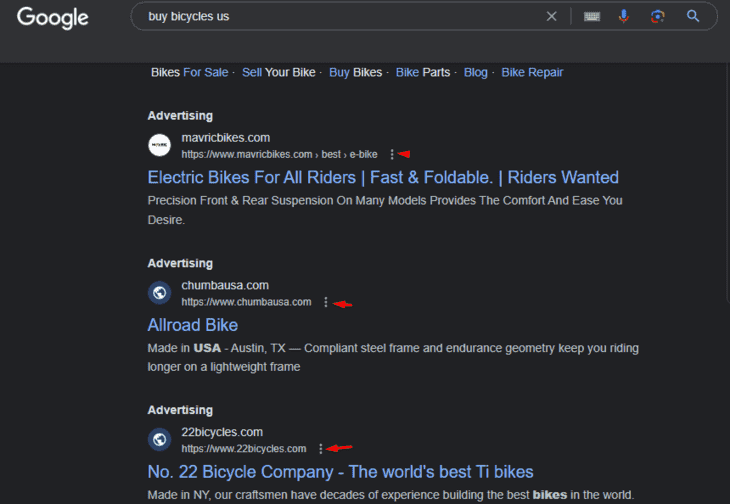Viewport: 730px width, 504px height.
Task: Open the Bikes For Sale sitelink
Action: tap(189, 73)
